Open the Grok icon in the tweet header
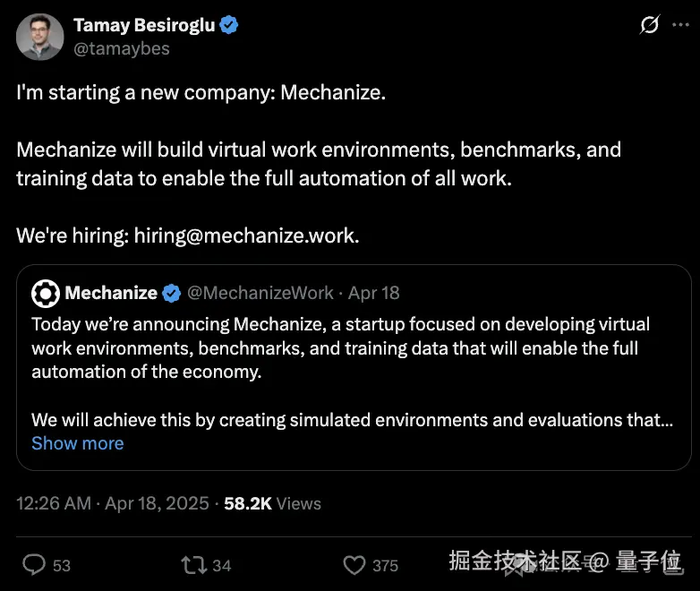700x591 pixels. [649, 26]
